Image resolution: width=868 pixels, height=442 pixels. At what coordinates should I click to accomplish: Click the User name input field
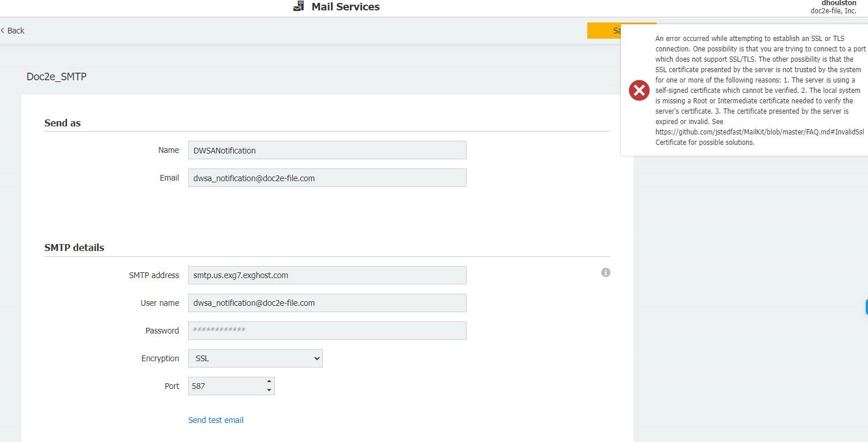327,303
